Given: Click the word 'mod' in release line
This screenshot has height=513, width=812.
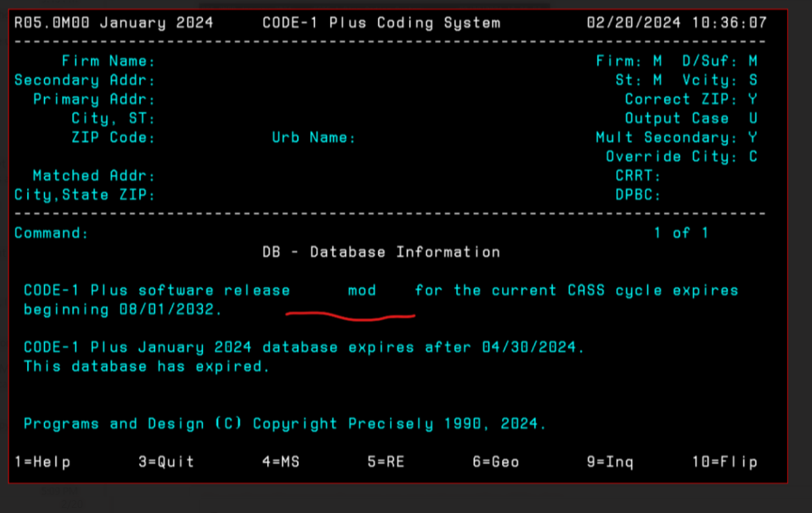Looking at the screenshot, I should 362,291.
